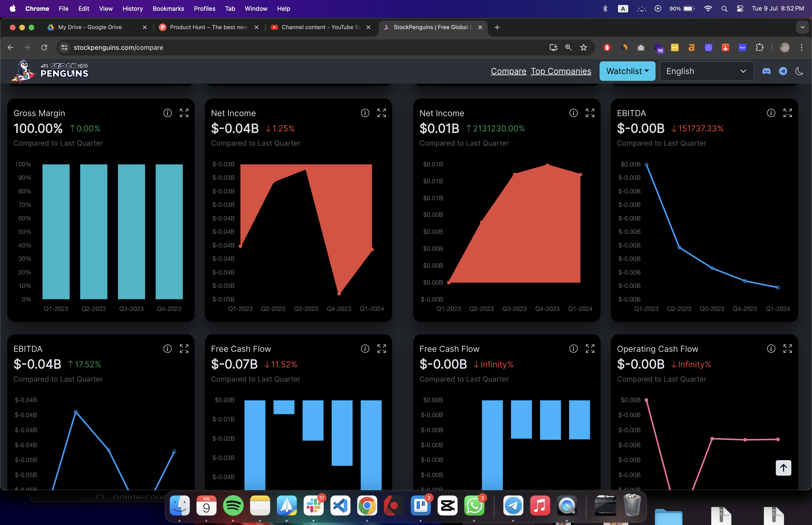
Task: Expand Net Income $0.01B chart fullscreen
Action: 590,113
